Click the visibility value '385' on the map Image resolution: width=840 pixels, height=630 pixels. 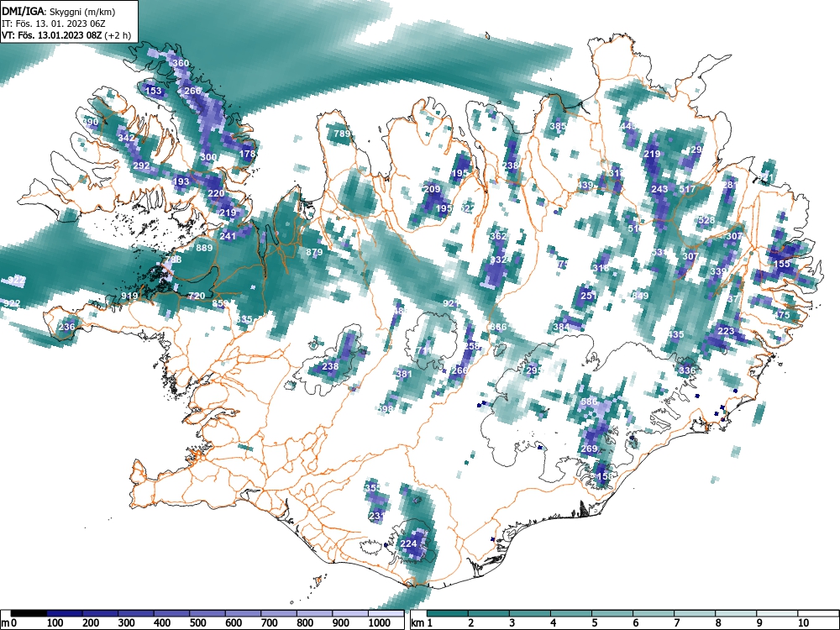[559, 127]
